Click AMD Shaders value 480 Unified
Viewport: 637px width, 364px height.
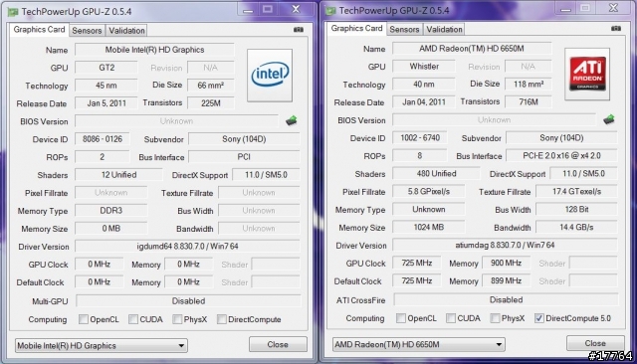[436, 174]
